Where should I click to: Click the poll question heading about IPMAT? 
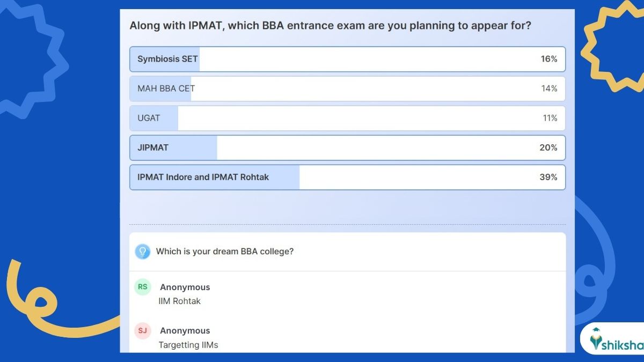(330, 25)
